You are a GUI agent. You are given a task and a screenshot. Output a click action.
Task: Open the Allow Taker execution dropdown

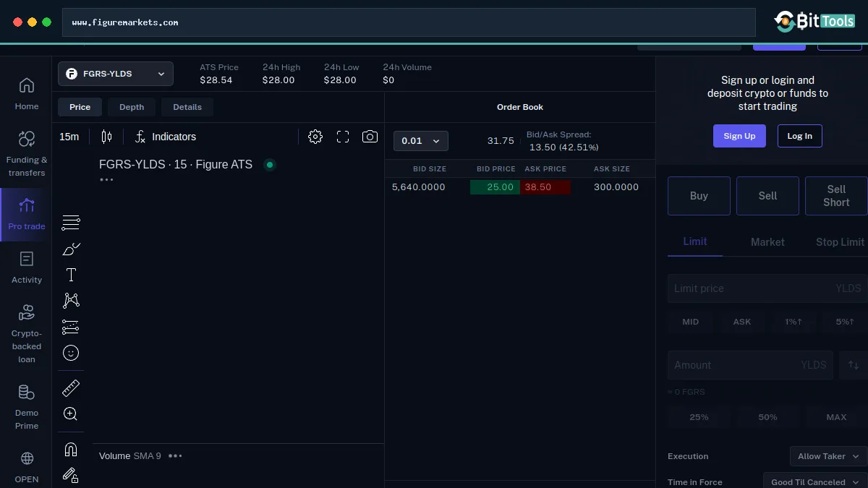point(828,456)
